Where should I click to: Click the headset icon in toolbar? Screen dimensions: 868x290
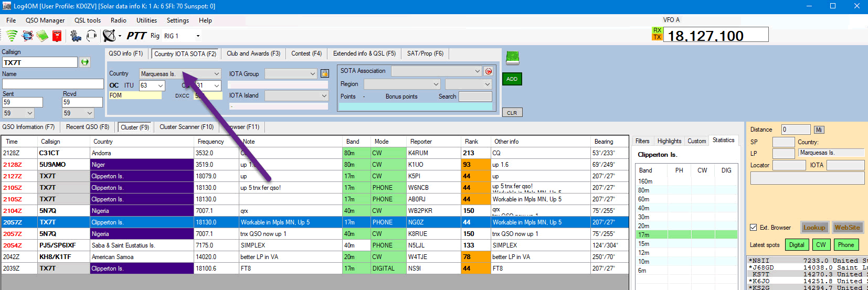92,36
